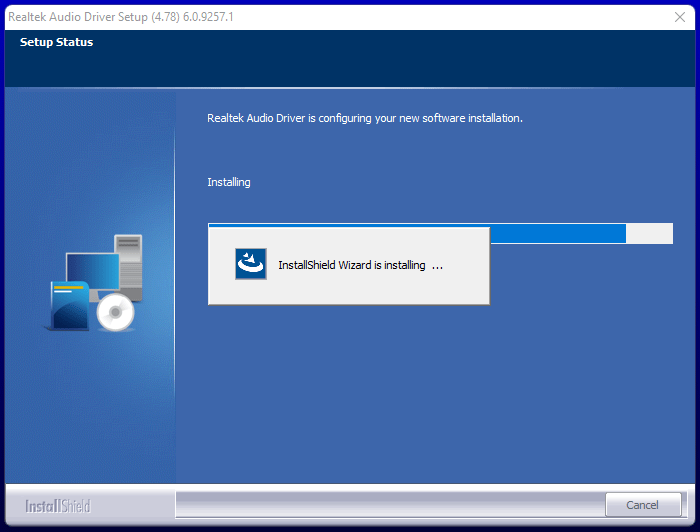Close the Realtek Audio Driver Setup window
700x532 pixels.
(x=680, y=17)
